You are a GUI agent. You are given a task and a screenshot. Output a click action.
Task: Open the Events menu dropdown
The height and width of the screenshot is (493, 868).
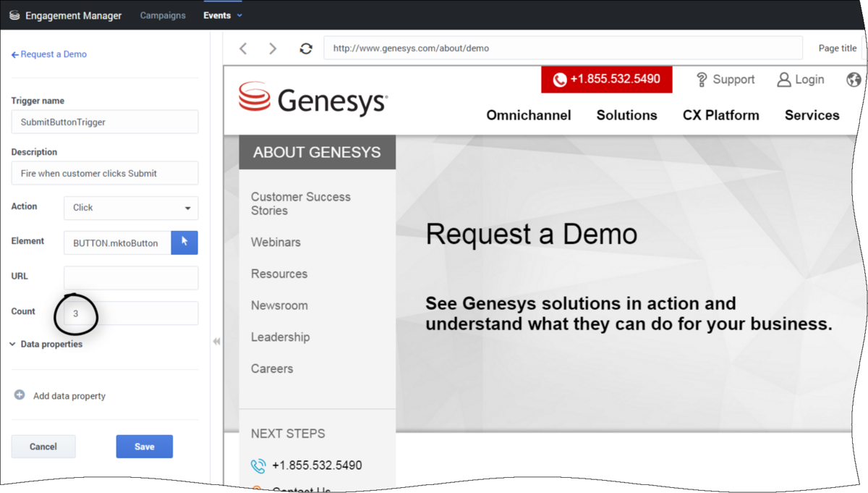click(x=223, y=15)
